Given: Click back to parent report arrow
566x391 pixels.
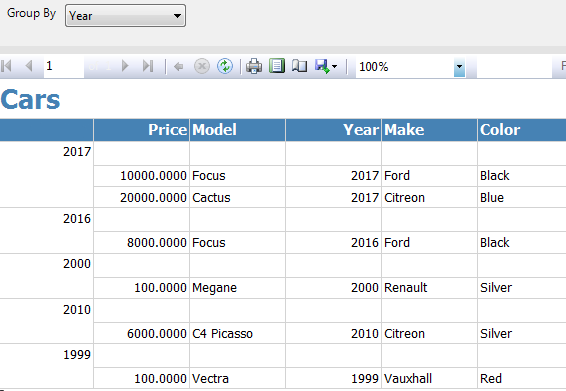Looking at the screenshot, I should [178, 66].
